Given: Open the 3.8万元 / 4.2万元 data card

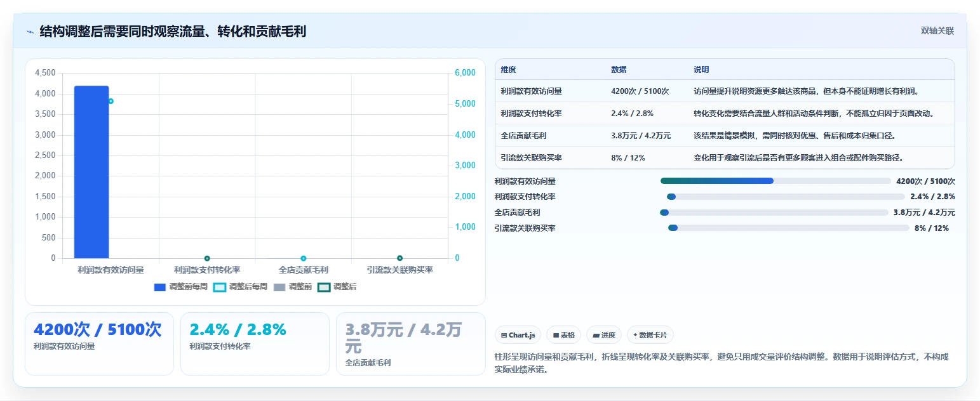Looking at the screenshot, I should [411, 344].
